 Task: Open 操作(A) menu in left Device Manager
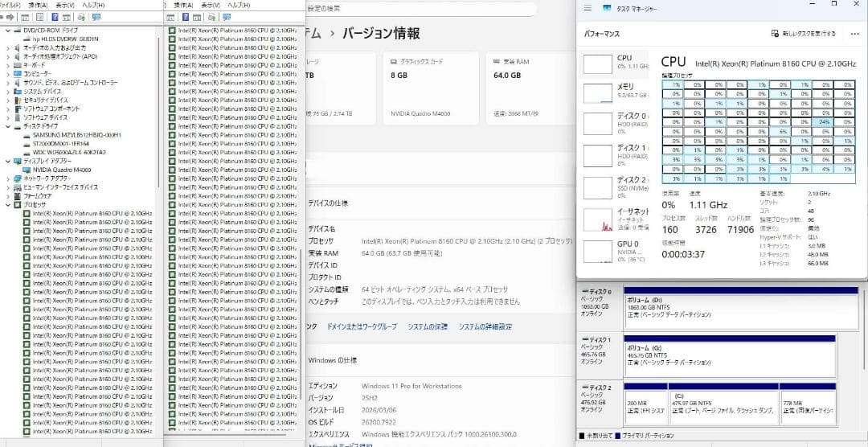click(38, 5)
